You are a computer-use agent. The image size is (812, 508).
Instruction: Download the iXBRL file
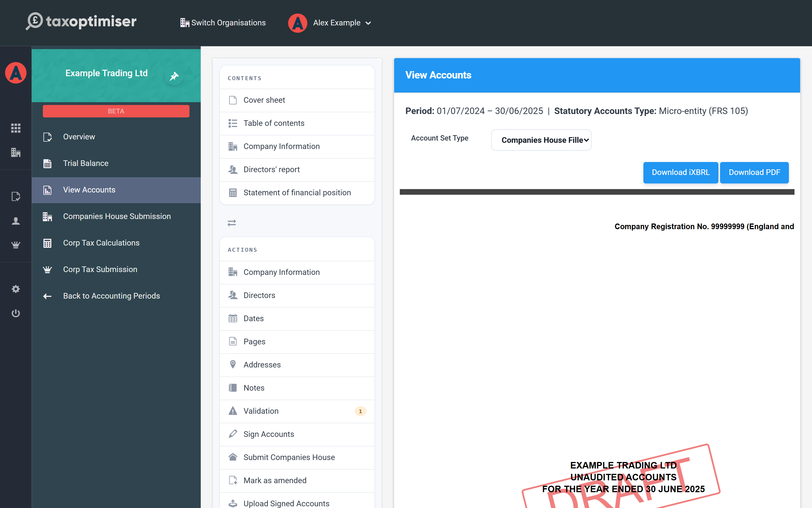point(680,173)
